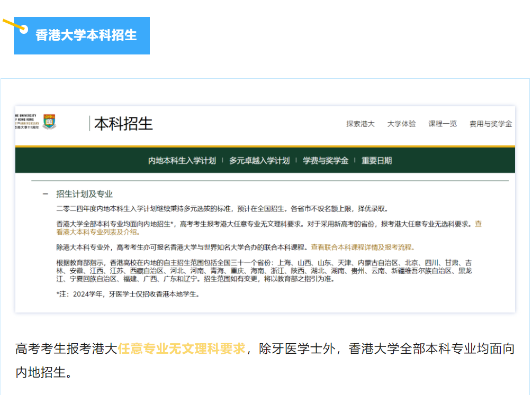Click the HKU shield crest logo
The height and width of the screenshot is (395, 532).
click(49, 122)
